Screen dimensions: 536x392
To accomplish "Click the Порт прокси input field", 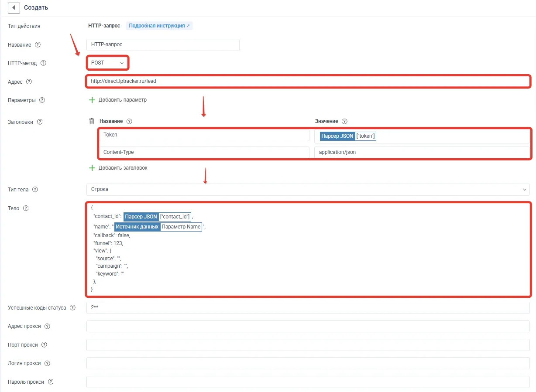I will [308, 345].
